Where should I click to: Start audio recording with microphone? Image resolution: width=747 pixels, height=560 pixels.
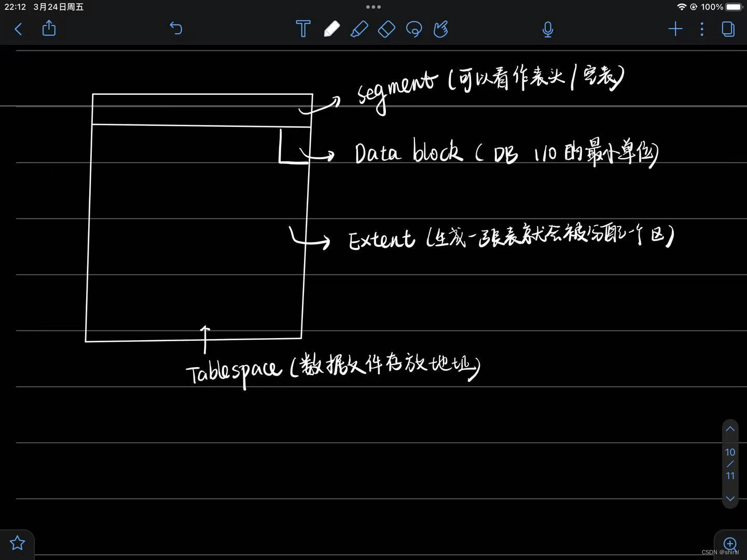click(x=548, y=30)
